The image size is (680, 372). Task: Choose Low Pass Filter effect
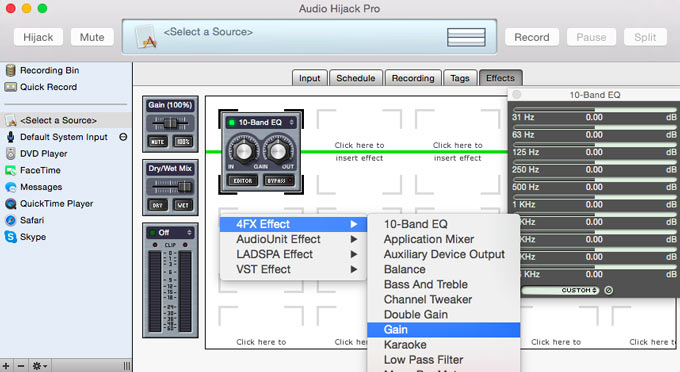click(x=443, y=360)
